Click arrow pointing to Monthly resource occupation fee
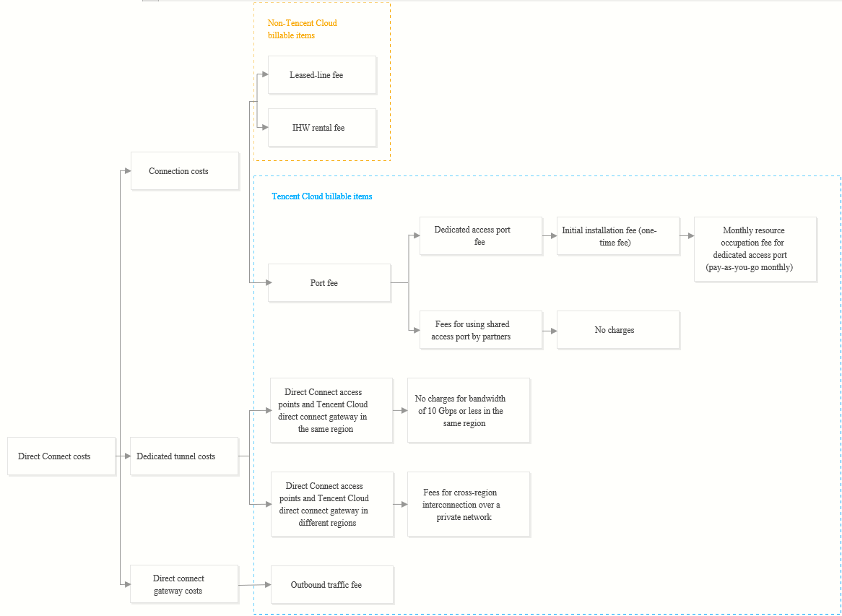842x616 pixels. [687, 236]
